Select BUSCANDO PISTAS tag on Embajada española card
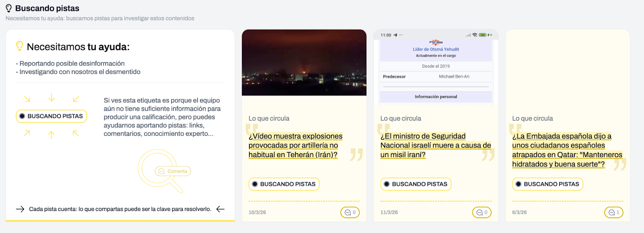The height and width of the screenshot is (233, 644). pos(547,184)
